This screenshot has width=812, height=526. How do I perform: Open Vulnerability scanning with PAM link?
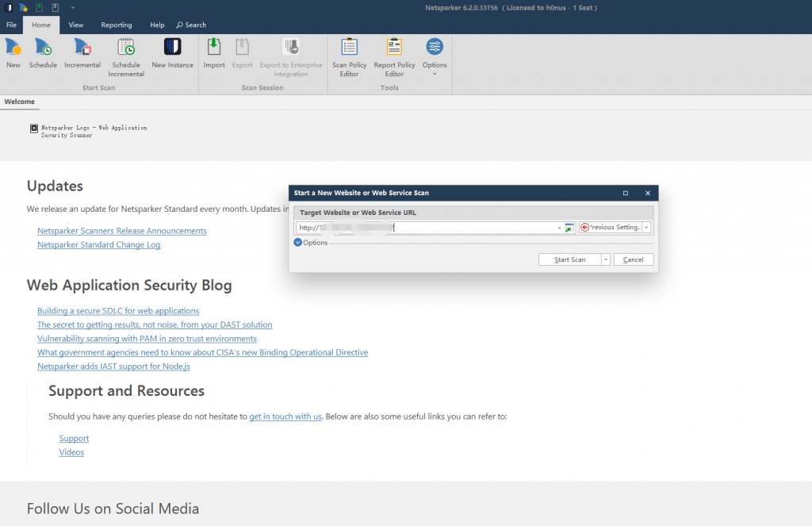coord(147,339)
